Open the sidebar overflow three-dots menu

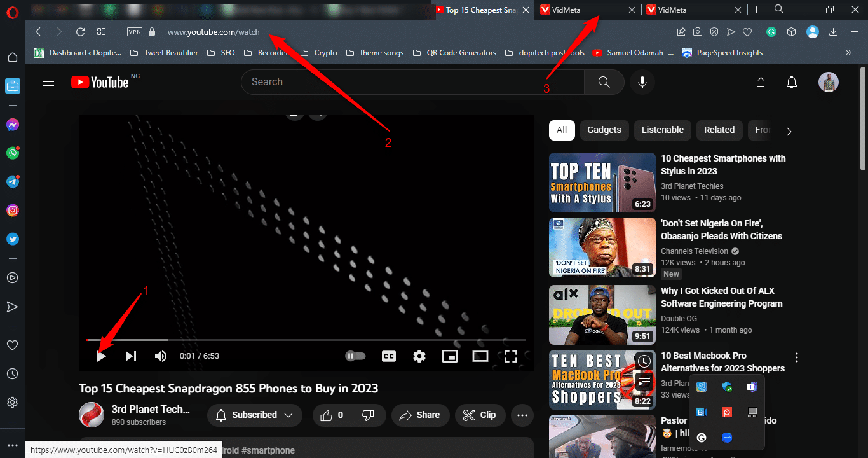(13, 443)
